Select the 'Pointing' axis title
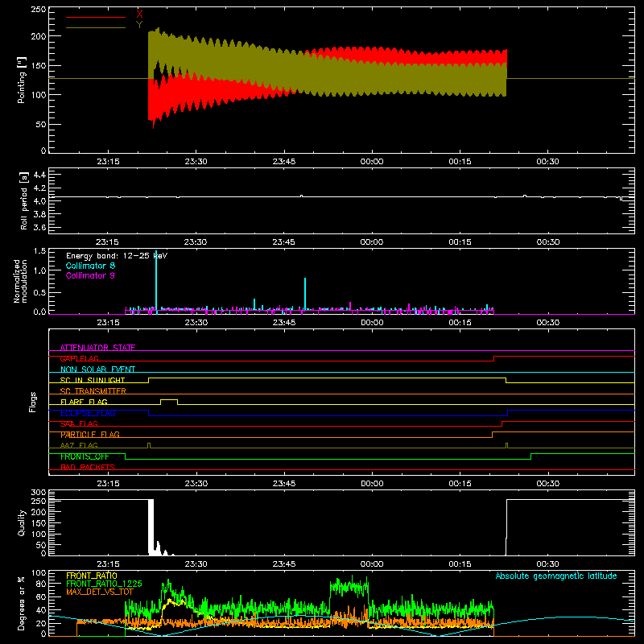This screenshot has width=644, height=644. [x=22, y=80]
